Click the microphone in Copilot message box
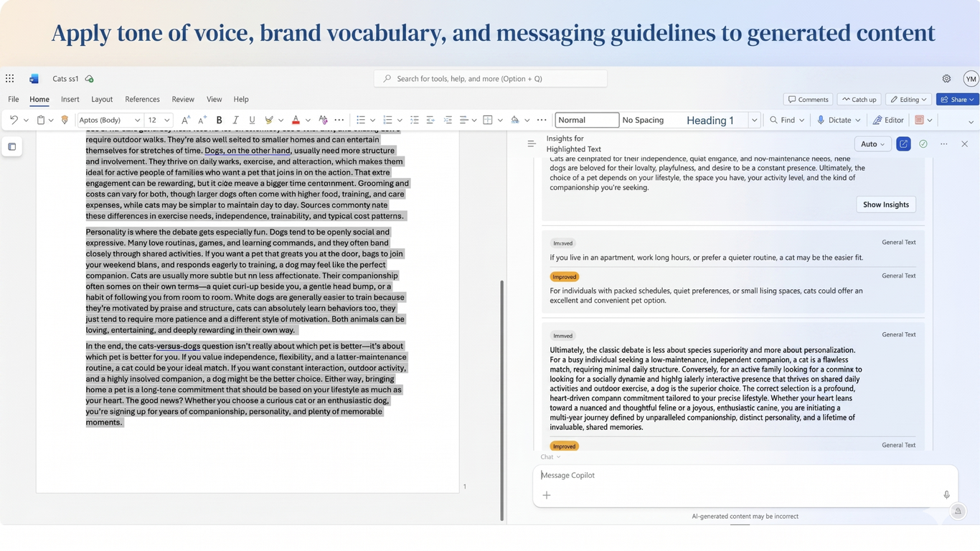Image resolution: width=980 pixels, height=551 pixels. pyautogui.click(x=946, y=495)
